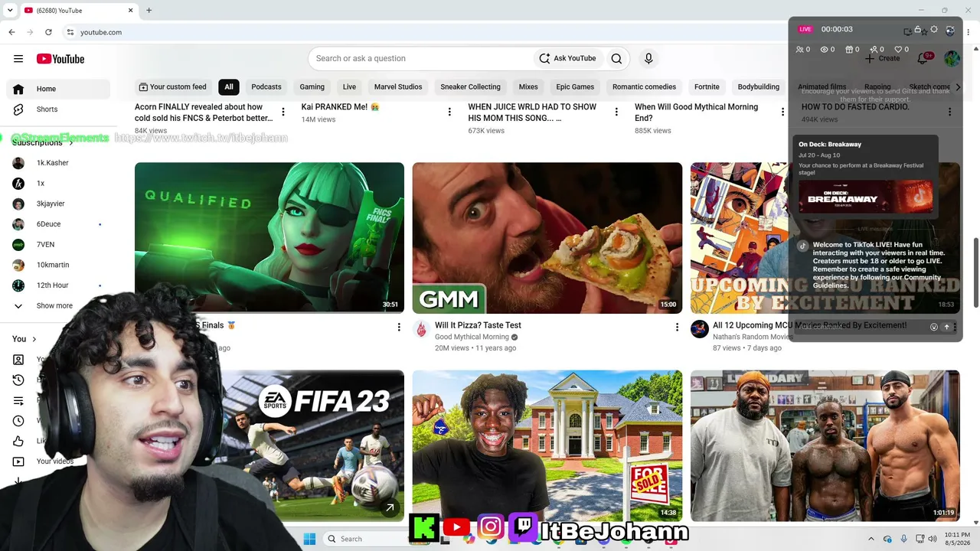
Task: Open options for When Will Good Mythical Morning End
Action: 782,112
